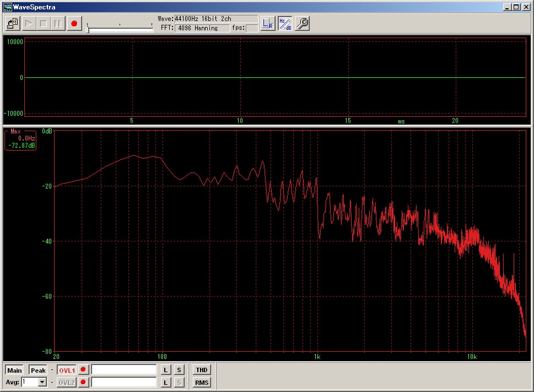Open the Avg averaging count dropdown
The image size is (534, 392).
click(x=42, y=382)
